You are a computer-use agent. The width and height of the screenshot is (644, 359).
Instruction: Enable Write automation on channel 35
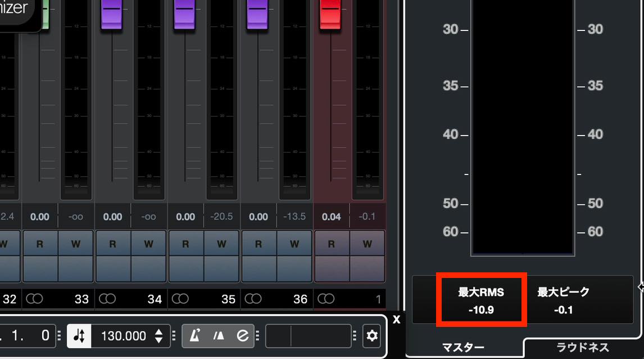click(221, 244)
